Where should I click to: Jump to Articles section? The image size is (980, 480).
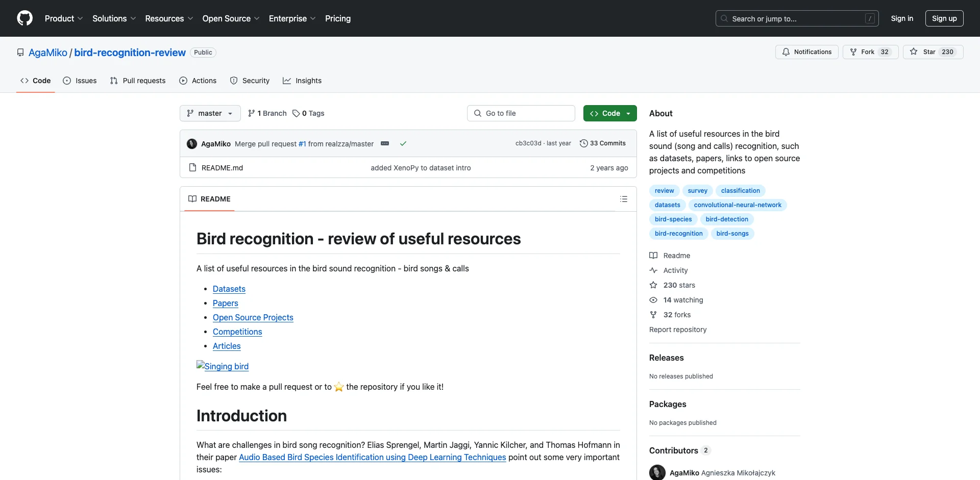227,346
